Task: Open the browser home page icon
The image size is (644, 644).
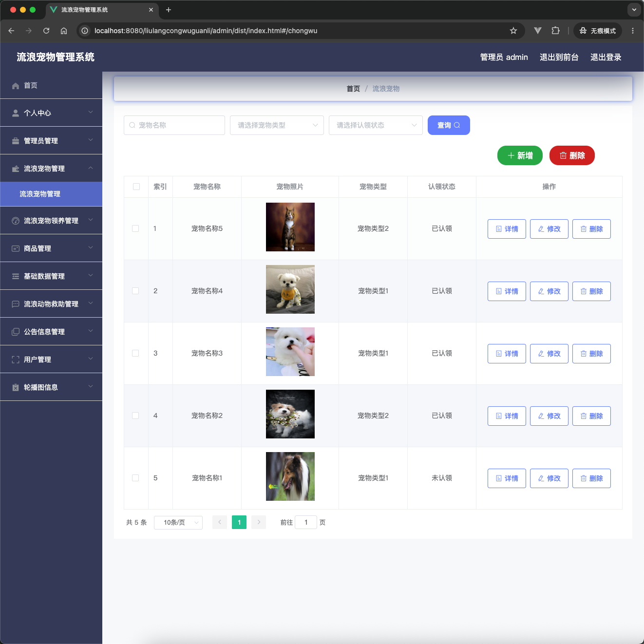Action: (x=64, y=31)
